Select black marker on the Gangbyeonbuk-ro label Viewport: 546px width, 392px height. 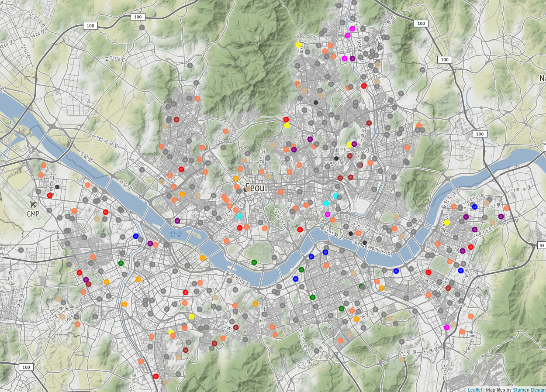coord(365,243)
